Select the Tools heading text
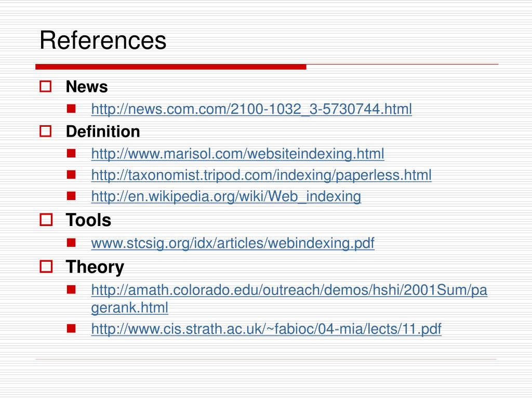Screen dimensions: 532x399 point(88,220)
